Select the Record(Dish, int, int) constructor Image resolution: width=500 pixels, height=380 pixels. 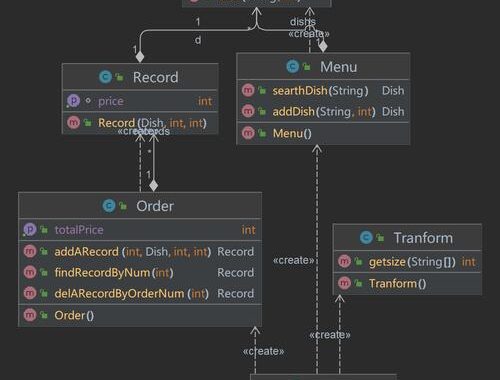pos(140,123)
